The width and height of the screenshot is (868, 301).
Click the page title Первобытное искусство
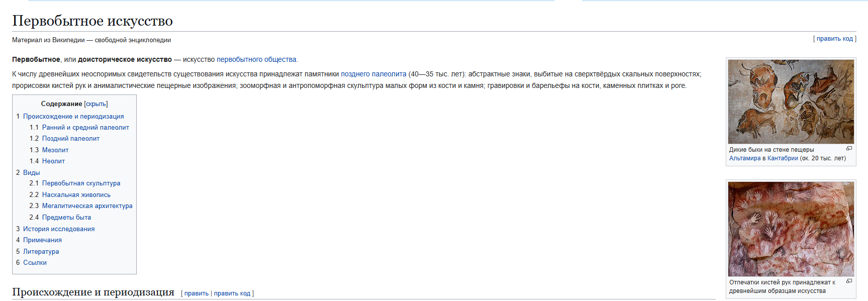pyautogui.click(x=92, y=21)
